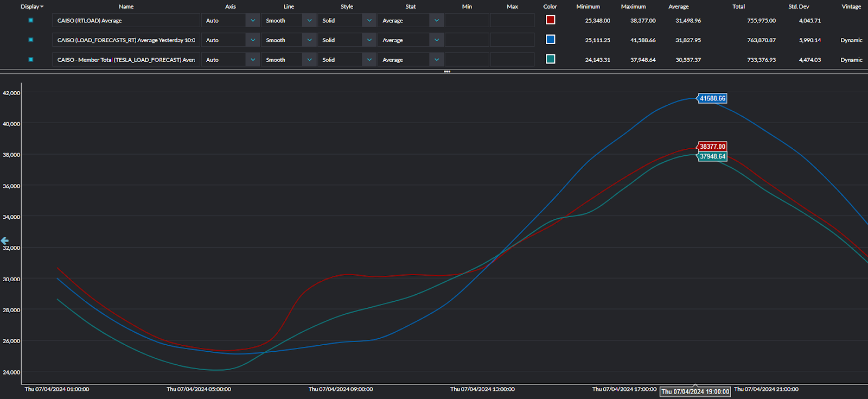The image size is (868, 399).
Task: Click the blue 41588.66 peak value label
Action: coord(712,98)
